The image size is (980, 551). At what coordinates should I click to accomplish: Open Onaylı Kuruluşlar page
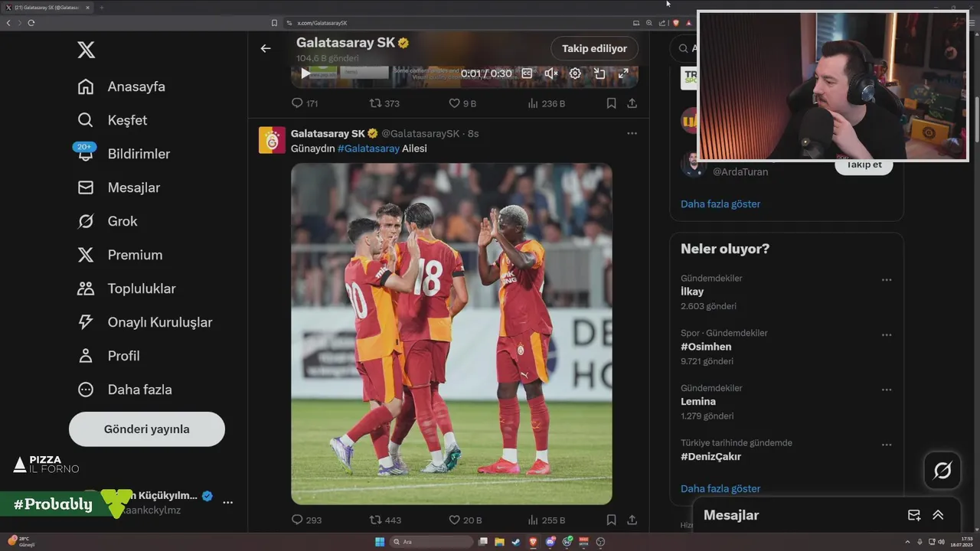(145, 322)
